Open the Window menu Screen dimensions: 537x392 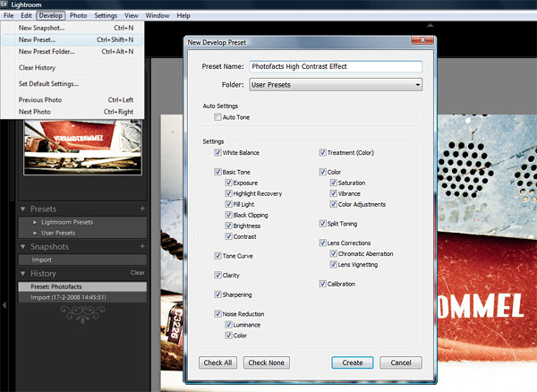pyautogui.click(x=158, y=15)
